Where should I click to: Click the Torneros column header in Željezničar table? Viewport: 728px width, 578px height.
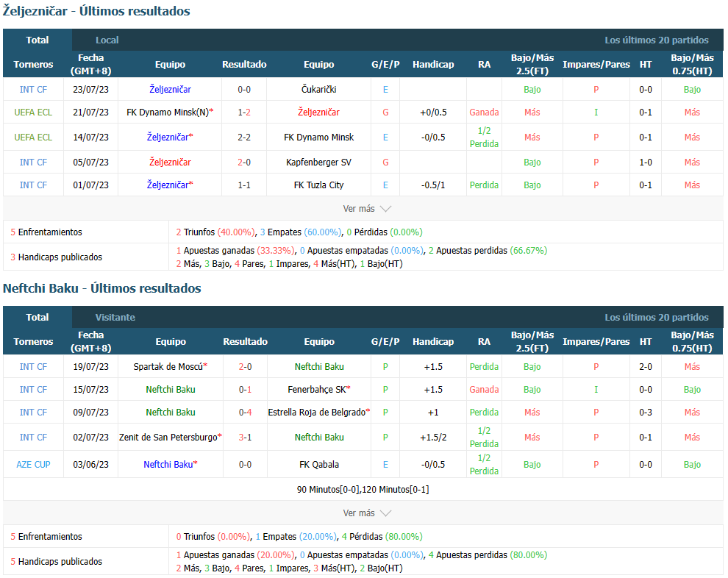coord(33,64)
